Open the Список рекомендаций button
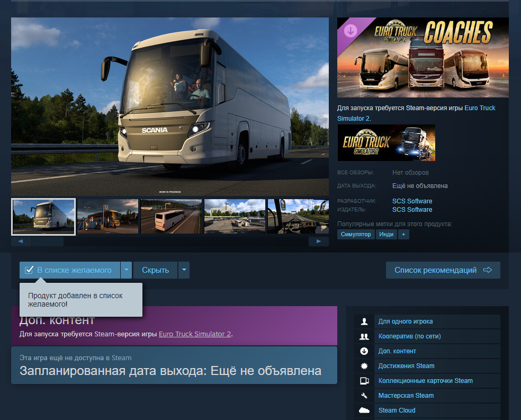Image resolution: width=521 pixels, height=420 pixels. click(443, 270)
